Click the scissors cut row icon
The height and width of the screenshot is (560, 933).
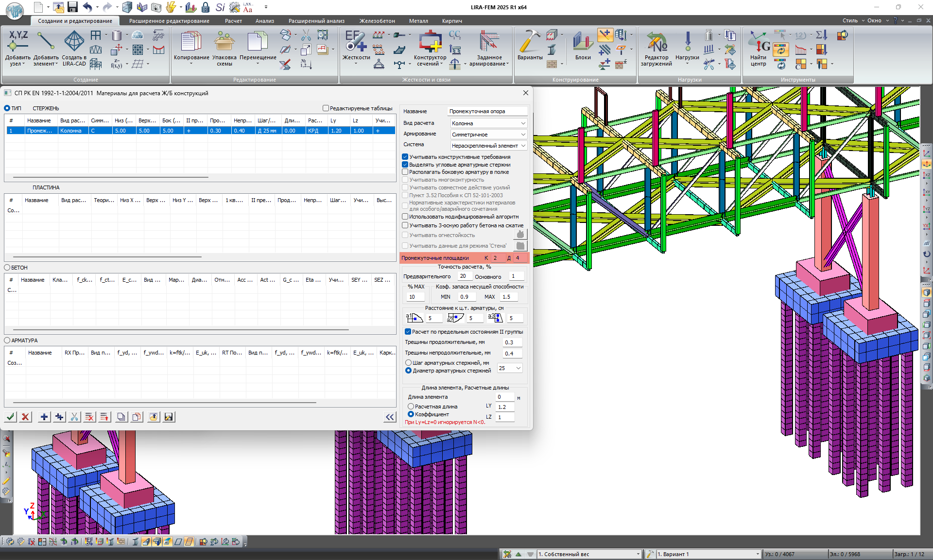point(74,417)
